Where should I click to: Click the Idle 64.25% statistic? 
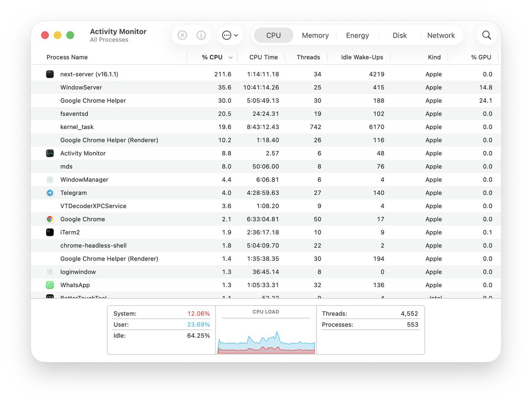[x=161, y=336]
